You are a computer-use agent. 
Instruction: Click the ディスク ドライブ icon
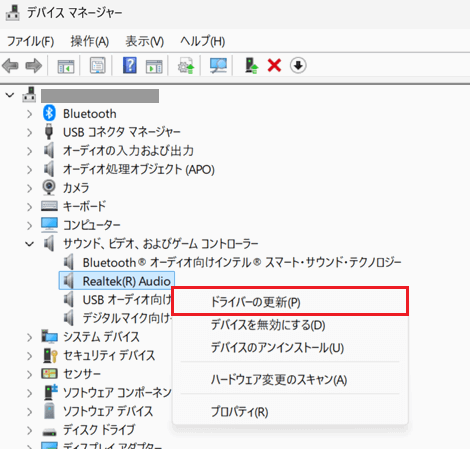49,432
